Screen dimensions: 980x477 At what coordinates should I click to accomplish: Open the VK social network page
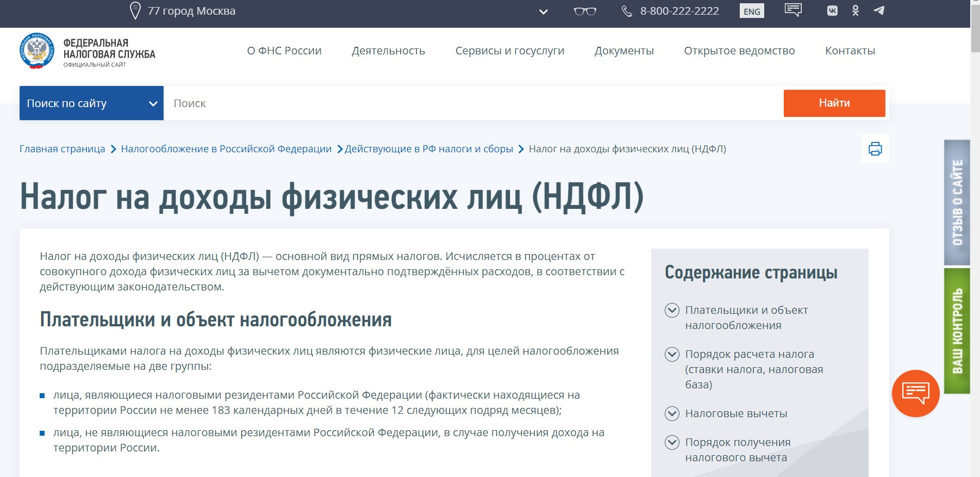click(832, 11)
